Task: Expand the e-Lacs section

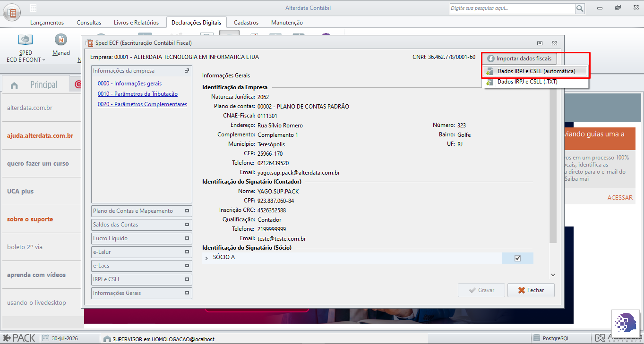Action: (x=142, y=266)
